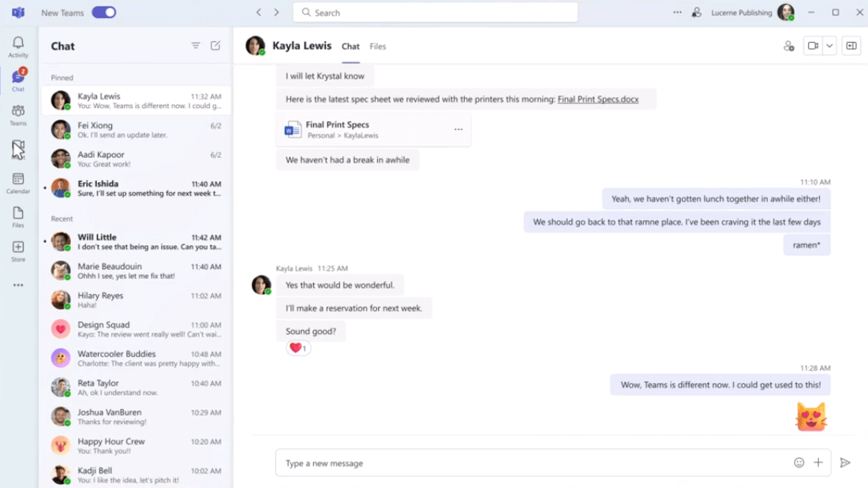This screenshot has height=488, width=868.
Task: Click message 'I'll make a reservation for next week.'
Action: coord(354,308)
